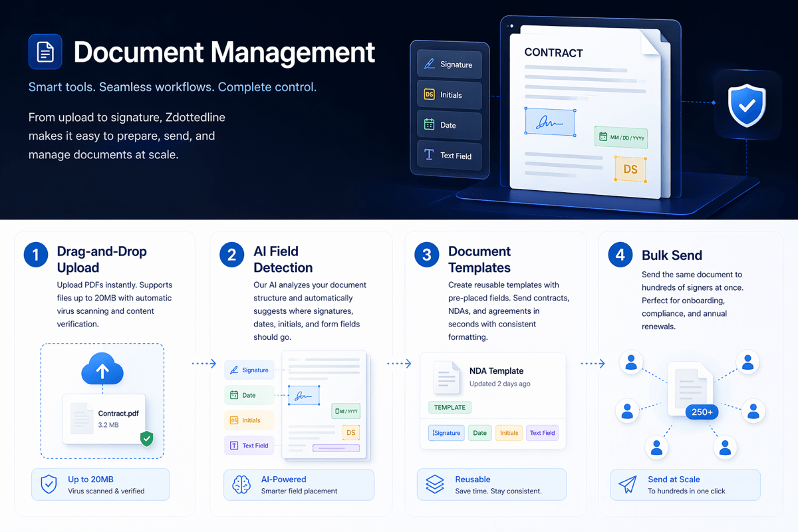The height and width of the screenshot is (532, 798).
Task: Select the Date field in the dark hero panel
Action: 450,125
